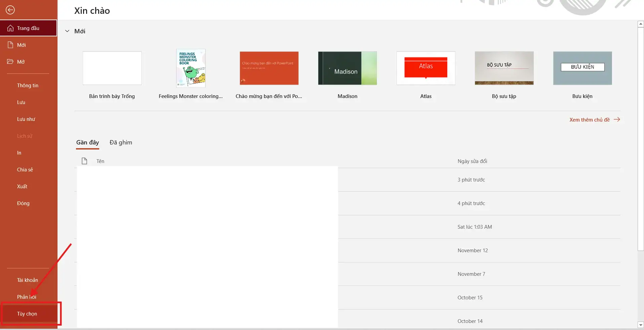Click the arrow beside Xem thêm chủ đề
Viewport: 644px width, 330px height.
tap(617, 120)
